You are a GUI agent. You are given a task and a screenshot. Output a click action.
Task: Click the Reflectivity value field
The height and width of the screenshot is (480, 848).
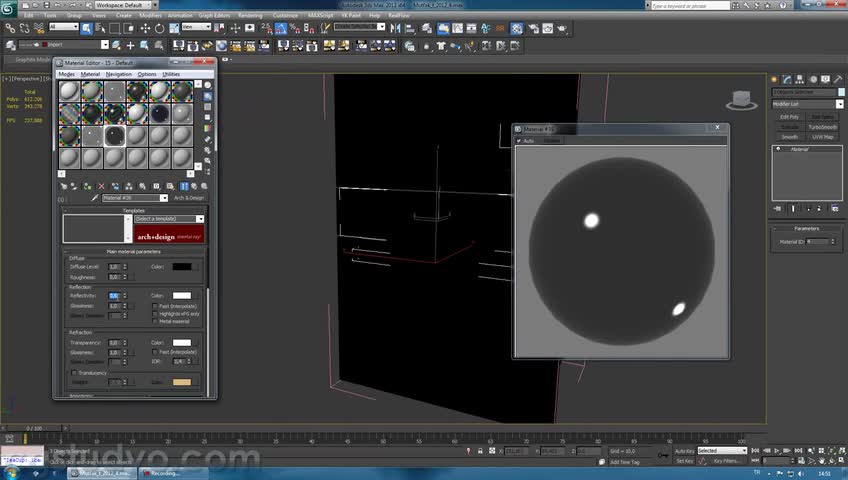114,296
